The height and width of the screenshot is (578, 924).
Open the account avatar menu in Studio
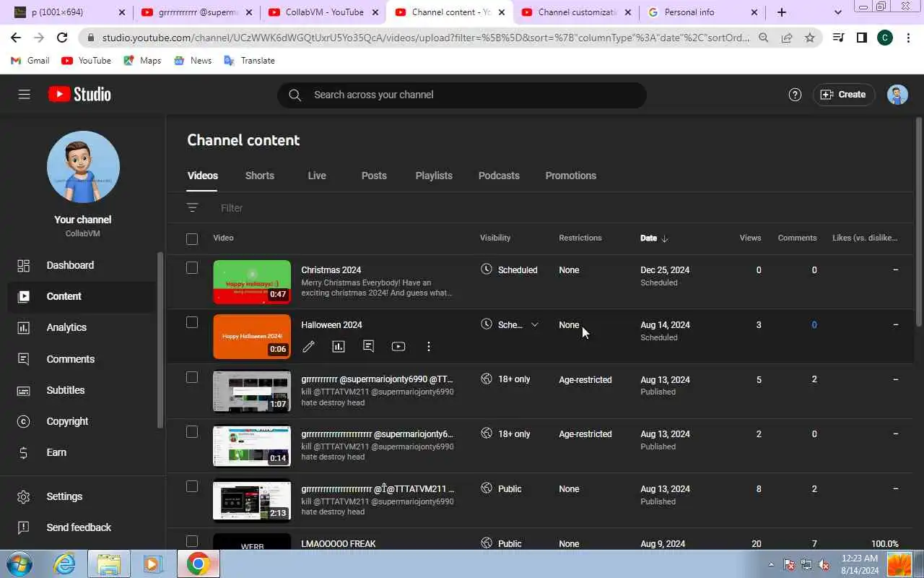(897, 95)
